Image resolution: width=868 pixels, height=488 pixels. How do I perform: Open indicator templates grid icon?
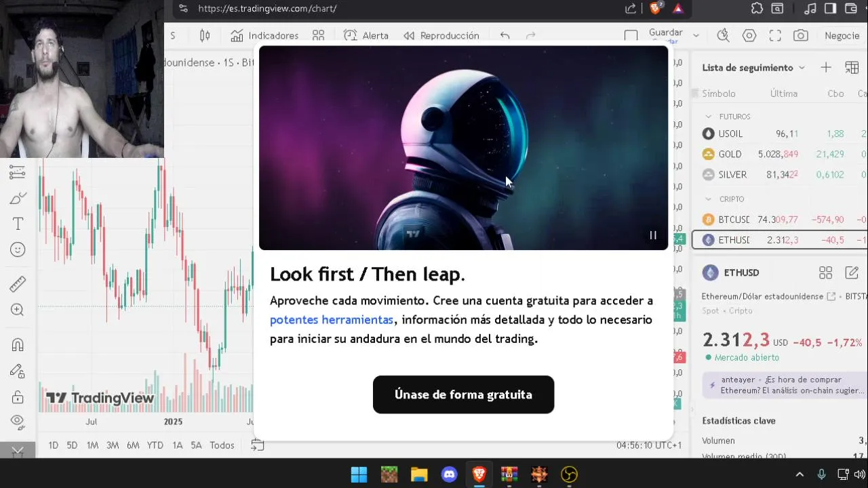319,35
